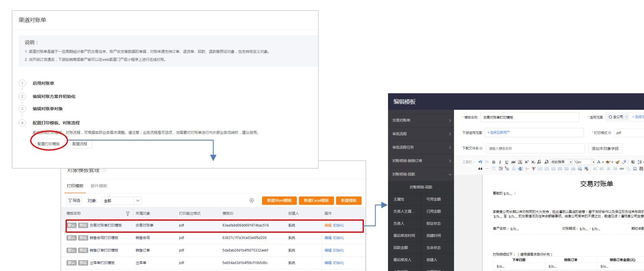This screenshot has width=644, height=271.
Task: Click help icon next to 打印格式
Action: click(610, 132)
